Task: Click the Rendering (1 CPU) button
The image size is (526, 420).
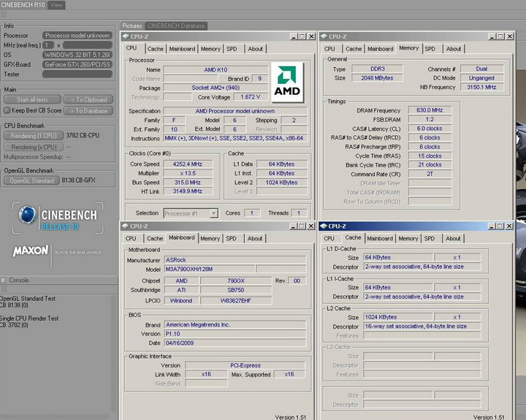Action: [32, 134]
